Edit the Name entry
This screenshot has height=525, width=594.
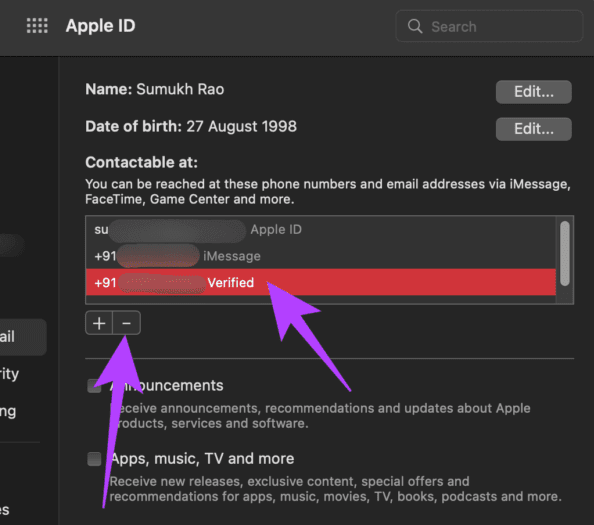click(x=533, y=92)
